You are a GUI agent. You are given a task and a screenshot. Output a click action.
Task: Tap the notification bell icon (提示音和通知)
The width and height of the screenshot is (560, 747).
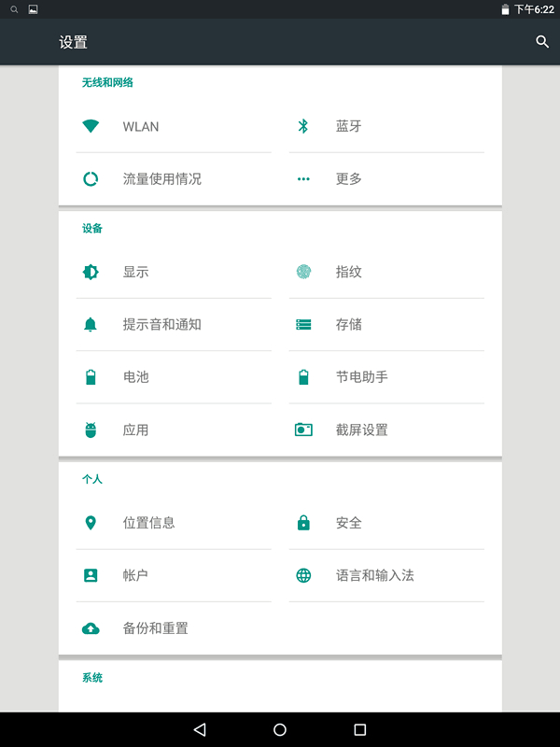(x=91, y=324)
